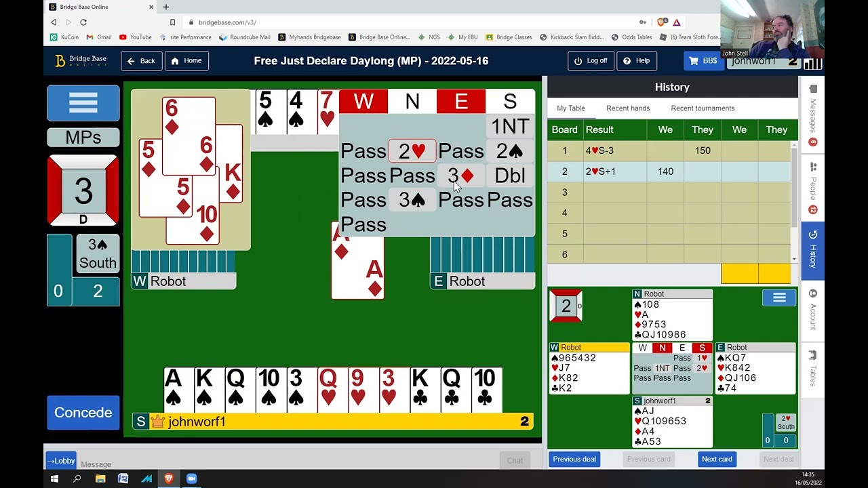The height and width of the screenshot is (488, 868).
Task: Go back in browser history
Action: (54, 22)
